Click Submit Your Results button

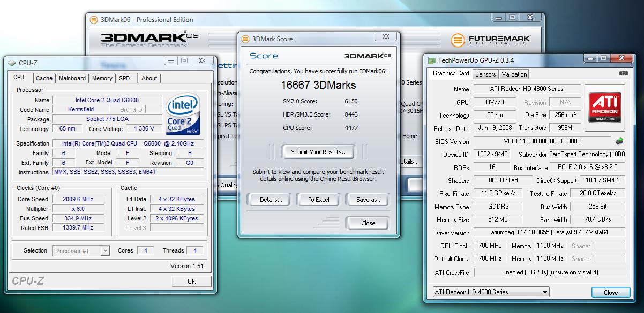[319, 152]
